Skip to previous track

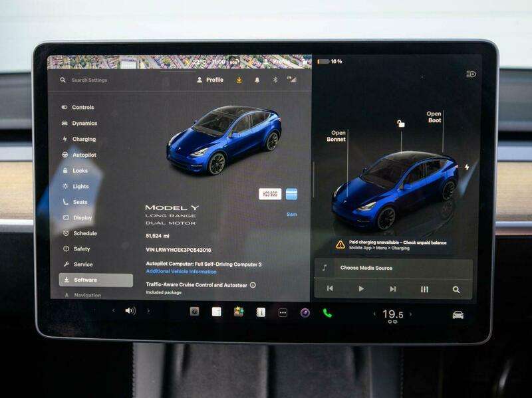click(330, 288)
